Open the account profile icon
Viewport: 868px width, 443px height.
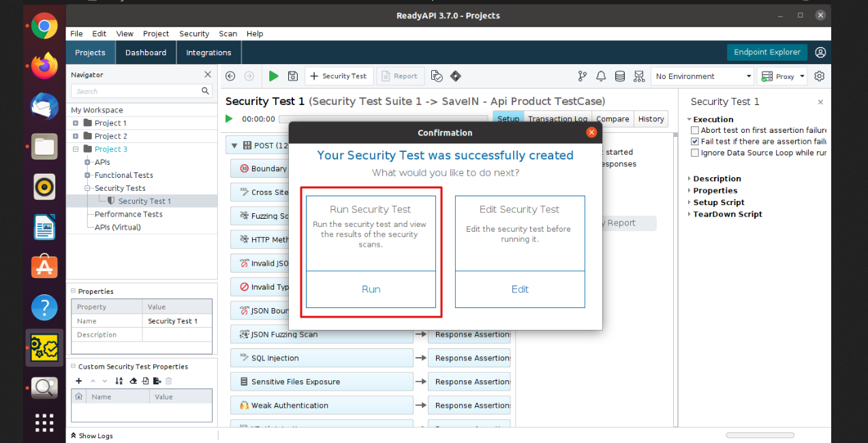click(820, 52)
